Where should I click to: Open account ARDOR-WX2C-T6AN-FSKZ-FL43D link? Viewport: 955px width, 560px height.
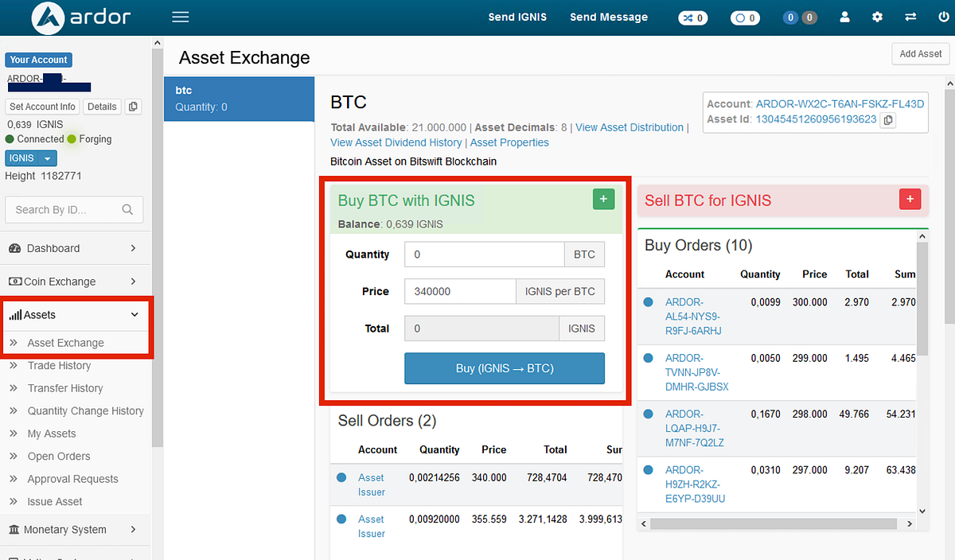point(840,104)
